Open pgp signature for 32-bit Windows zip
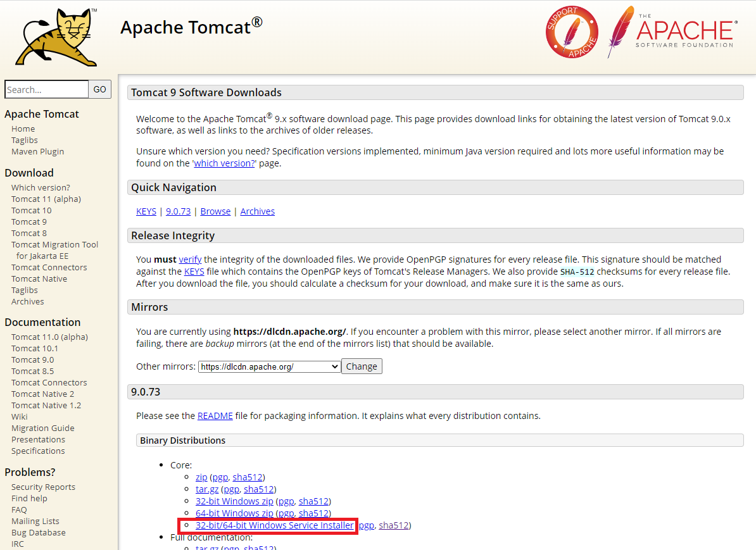Screen dimensions: 756x550 (286, 501)
